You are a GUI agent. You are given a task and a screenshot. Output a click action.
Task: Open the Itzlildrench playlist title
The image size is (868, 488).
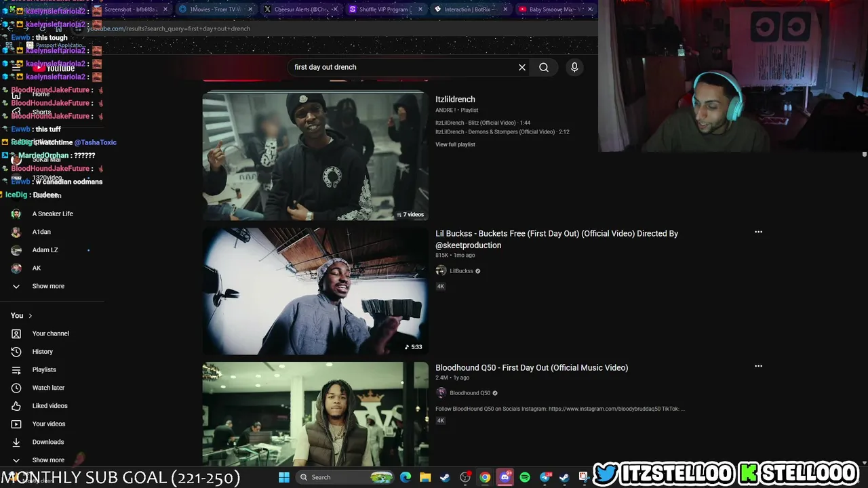point(455,99)
